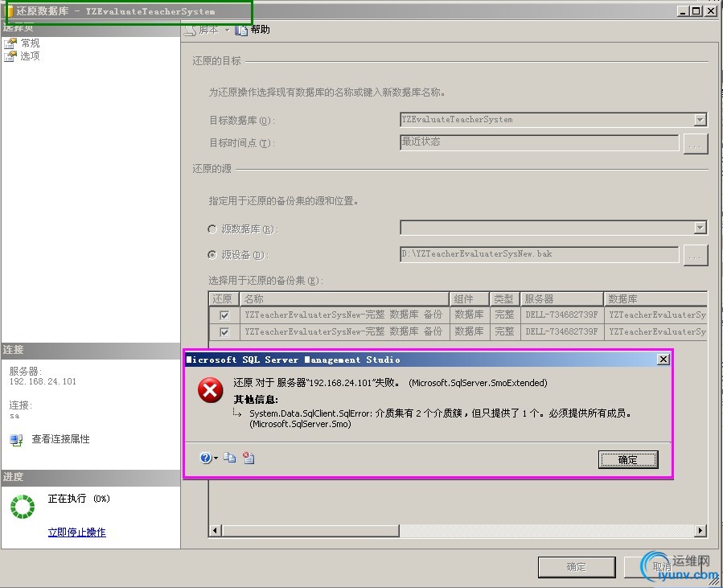Image resolution: width=723 pixels, height=588 pixels.
Task: Click 类型 column header
Action: coord(505,299)
